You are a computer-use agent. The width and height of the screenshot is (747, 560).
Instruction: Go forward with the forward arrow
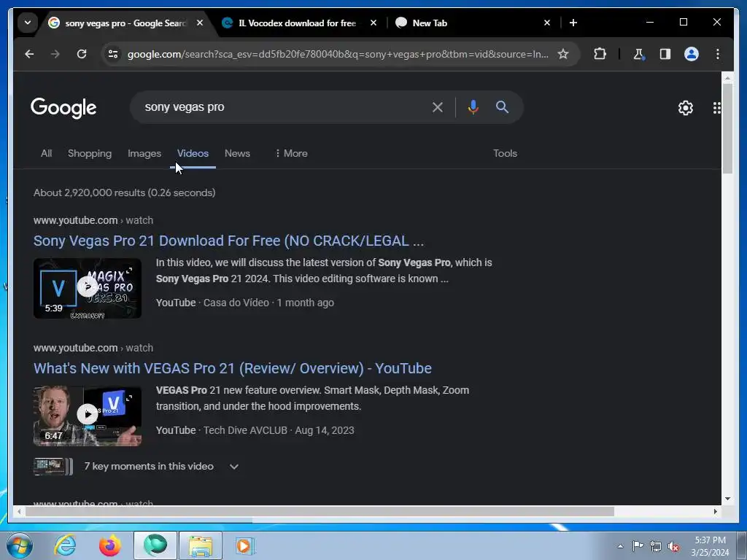[x=55, y=54]
